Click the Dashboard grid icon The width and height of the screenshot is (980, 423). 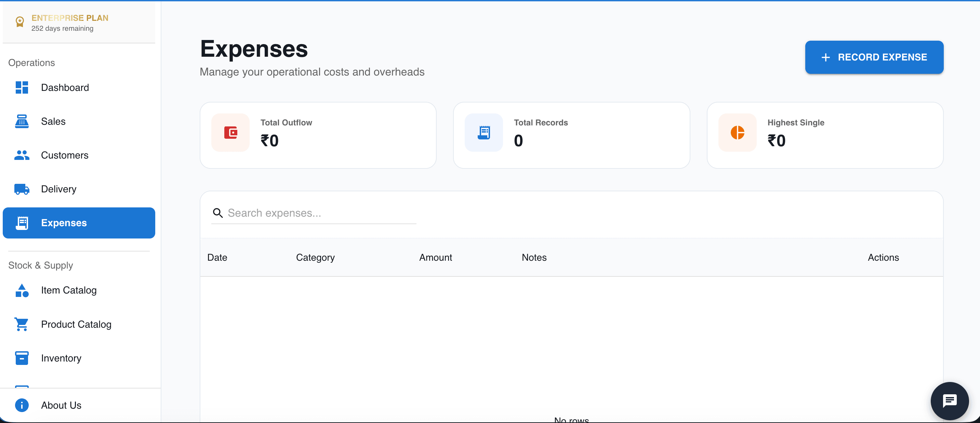coord(22,87)
